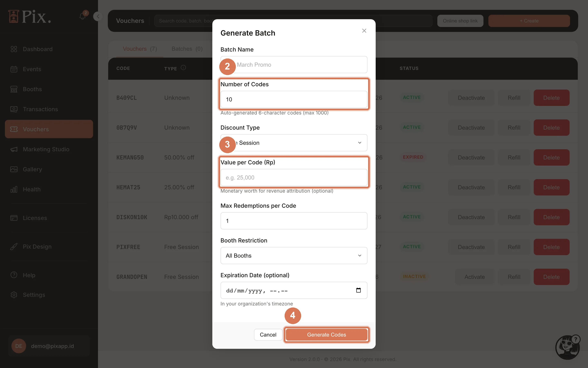The width and height of the screenshot is (588, 368).
Task: Open the help assistant avatar
Action: tap(568, 347)
